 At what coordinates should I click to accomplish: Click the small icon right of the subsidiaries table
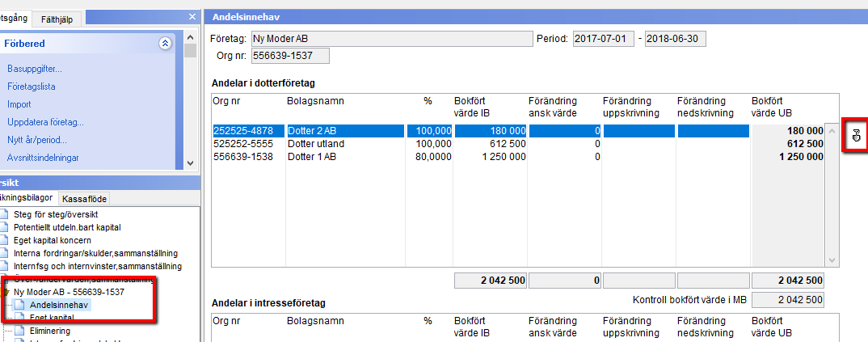click(857, 134)
